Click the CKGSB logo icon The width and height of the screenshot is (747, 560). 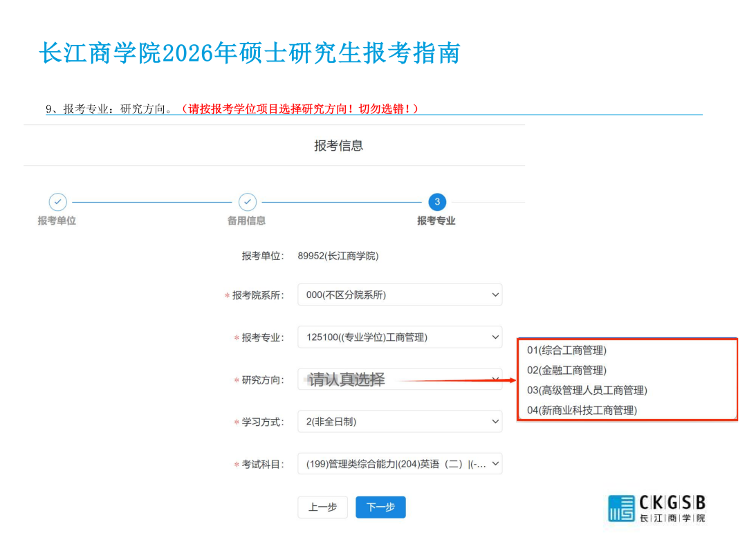point(621,508)
